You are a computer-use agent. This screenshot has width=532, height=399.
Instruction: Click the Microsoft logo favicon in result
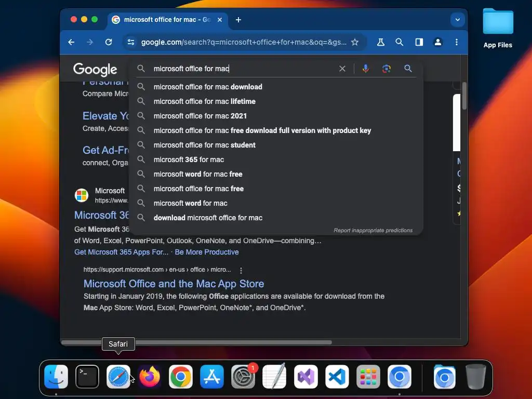click(x=82, y=195)
